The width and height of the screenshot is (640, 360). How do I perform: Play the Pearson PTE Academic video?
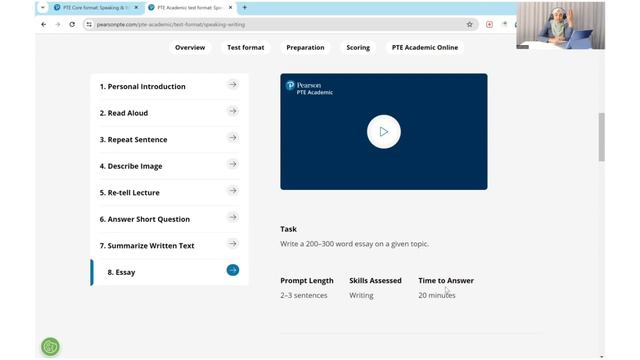tap(384, 131)
